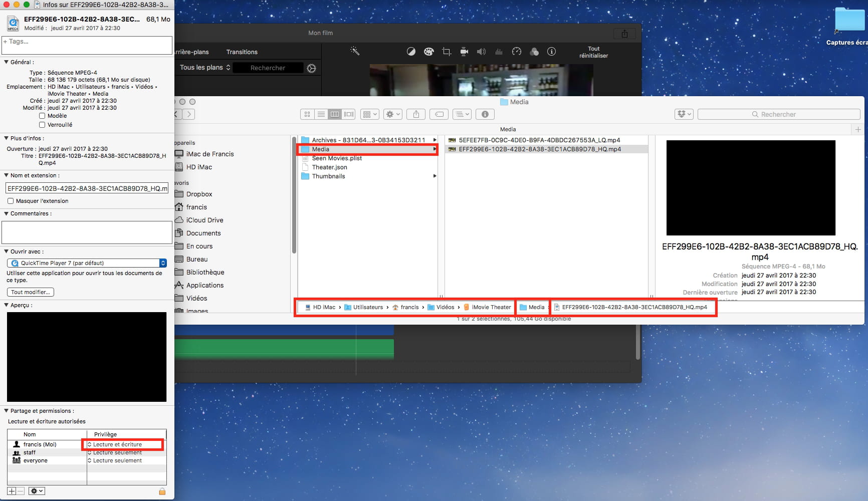Click Vidéos in Finder path bar

(x=441, y=307)
